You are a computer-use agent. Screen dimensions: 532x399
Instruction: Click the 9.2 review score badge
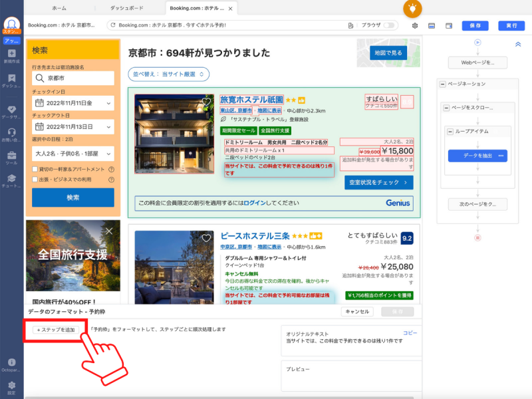[407, 238]
